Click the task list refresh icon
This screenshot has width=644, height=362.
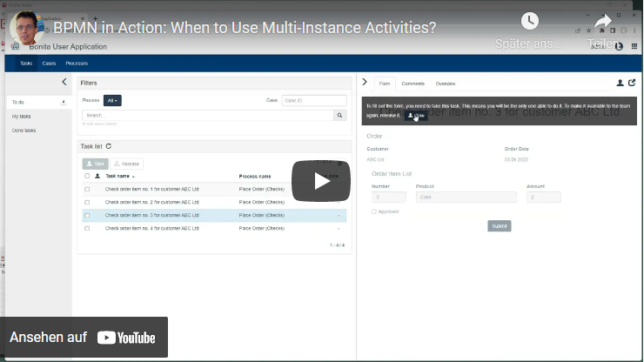108,146
